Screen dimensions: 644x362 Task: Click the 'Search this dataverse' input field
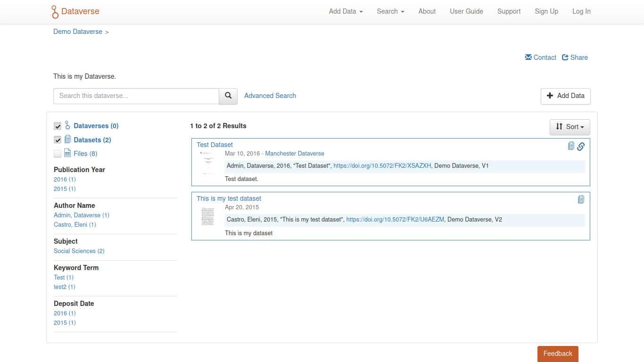point(136,96)
